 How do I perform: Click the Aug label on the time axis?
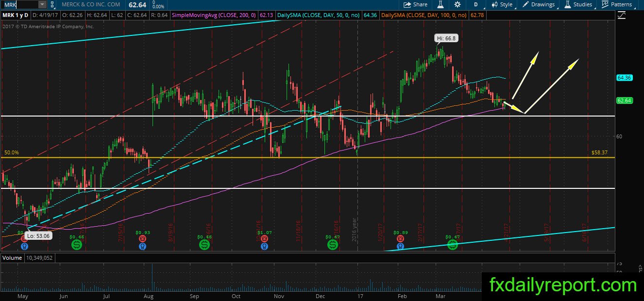pos(149,295)
